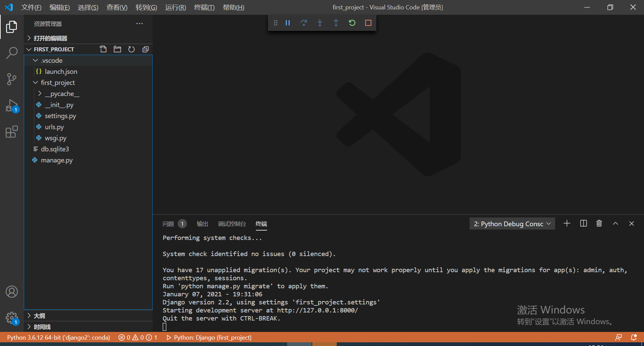Image resolution: width=644 pixels, height=346 pixels.
Task: Open the Explorer view in activity bar
Action: 12,27
